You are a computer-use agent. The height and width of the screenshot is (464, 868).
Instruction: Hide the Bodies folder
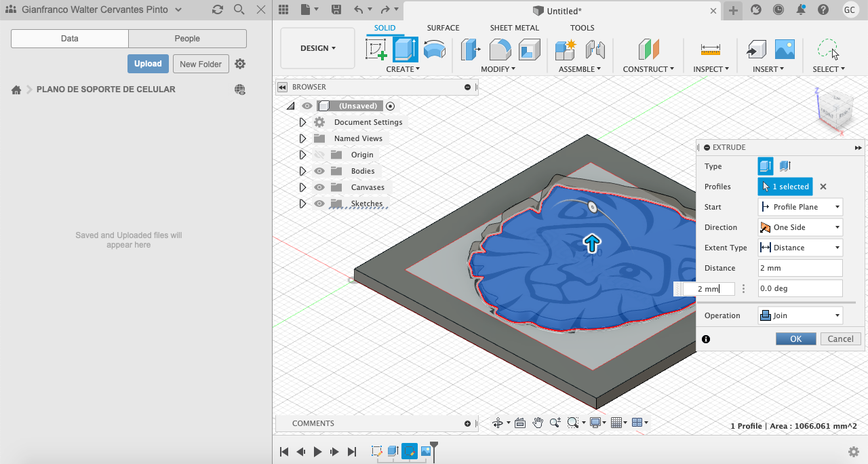(x=319, y=171)
